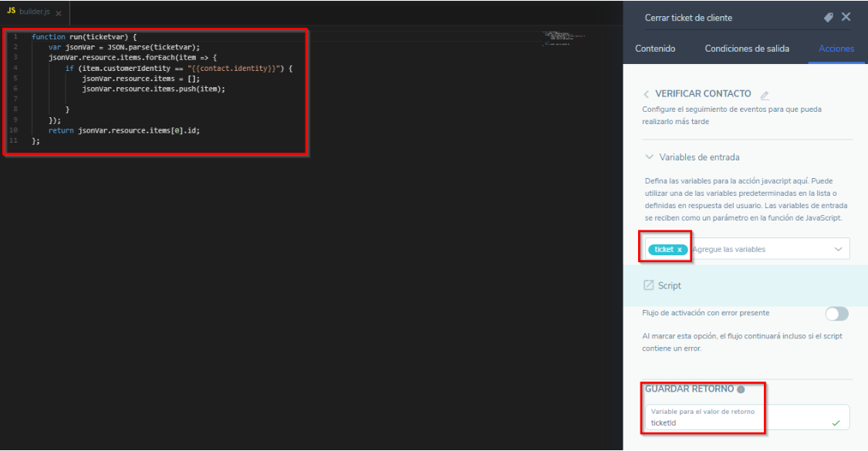This screenshot has width=868, height=451.
Task: Collapse the Variables de entrada section
Action: tap(650, 157)
